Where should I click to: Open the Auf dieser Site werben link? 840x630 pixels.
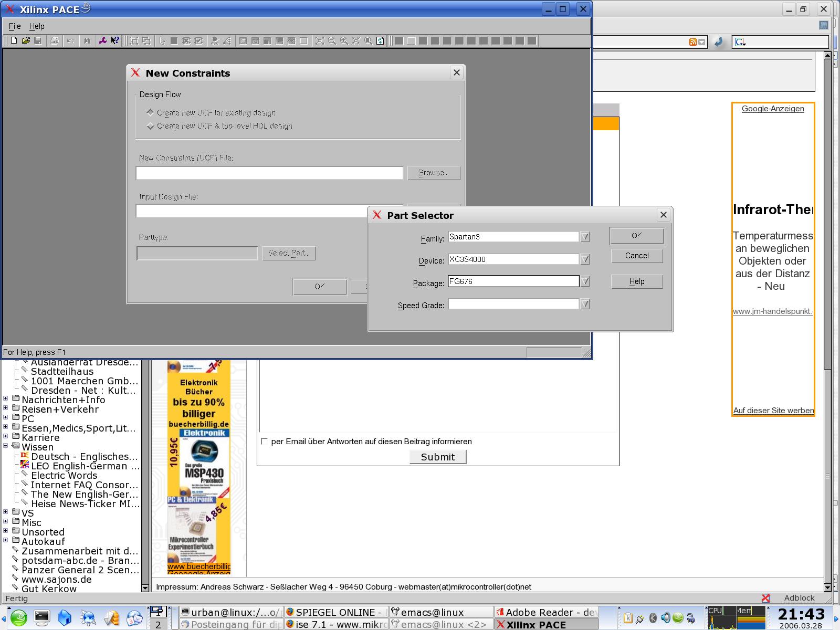773,411
